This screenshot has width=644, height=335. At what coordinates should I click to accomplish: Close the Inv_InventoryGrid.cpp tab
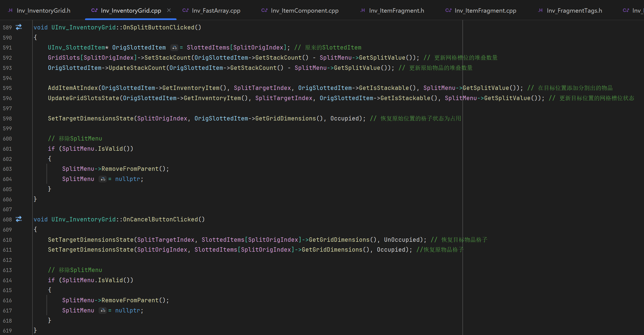pos(169,10)
